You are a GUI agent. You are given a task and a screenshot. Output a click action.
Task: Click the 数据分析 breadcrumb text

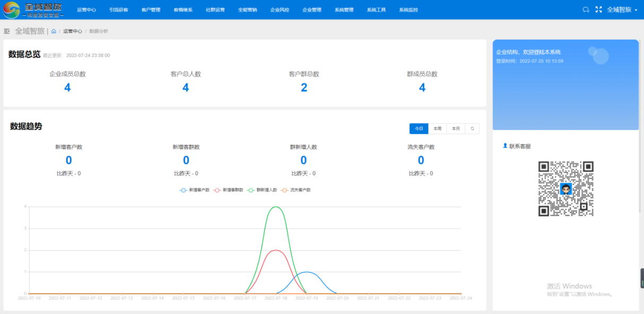(98, 31)
